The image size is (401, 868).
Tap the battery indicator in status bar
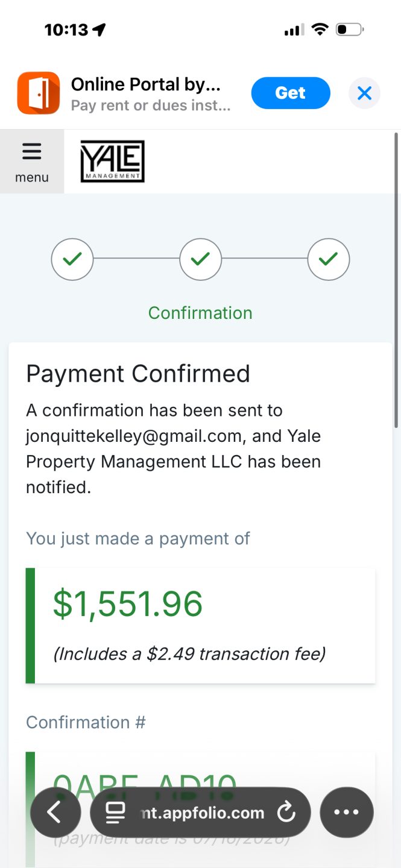350,29
